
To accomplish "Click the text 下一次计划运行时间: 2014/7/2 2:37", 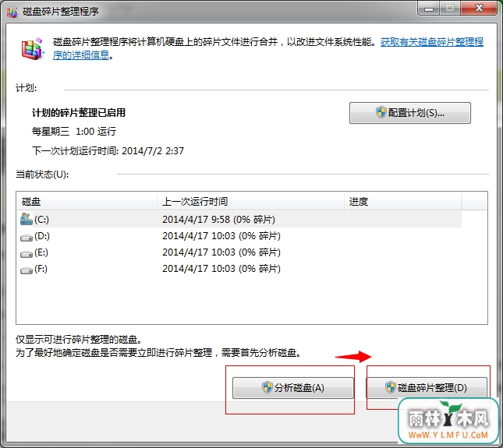I will tap(108, 150).
